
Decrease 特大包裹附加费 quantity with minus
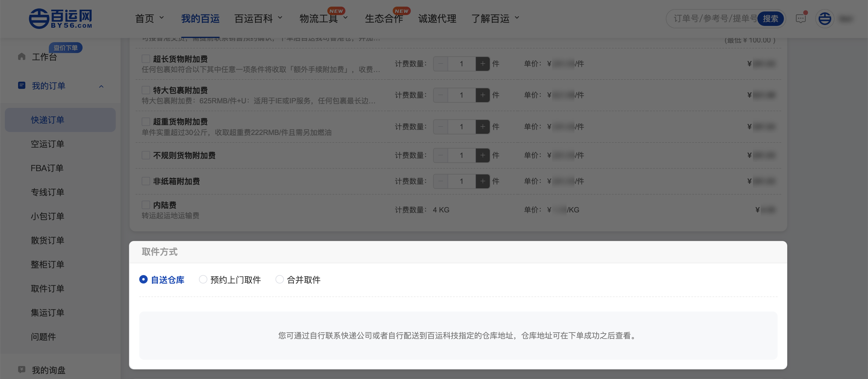[440, 95]
